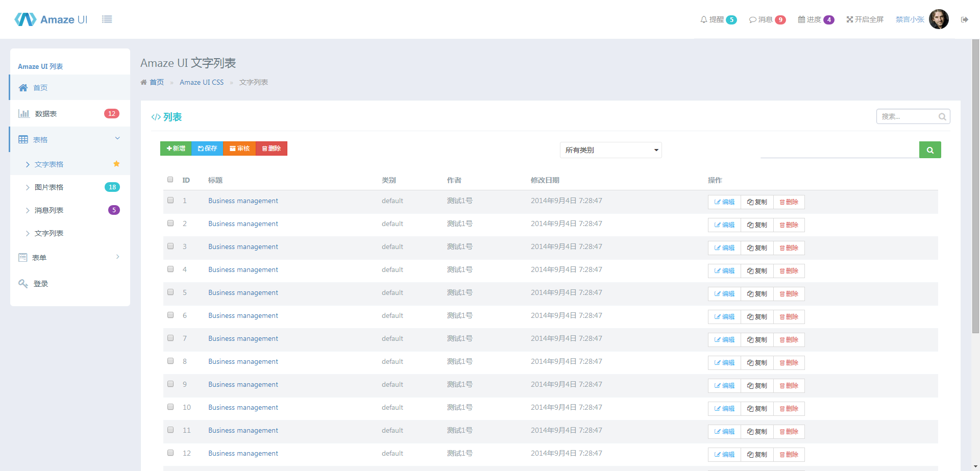The image size is (980, 471).
Task: Open the 所有类别 category dropdown
Action: [x=610, y=150]
